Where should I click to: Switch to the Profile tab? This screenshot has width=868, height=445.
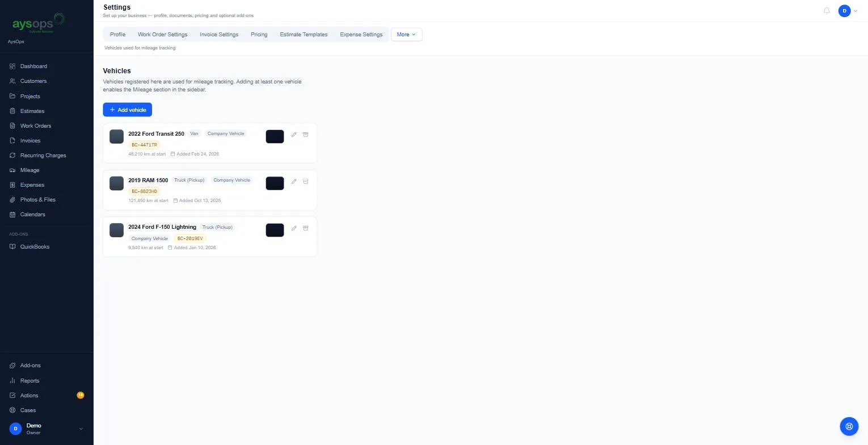[x=117, y=35]
